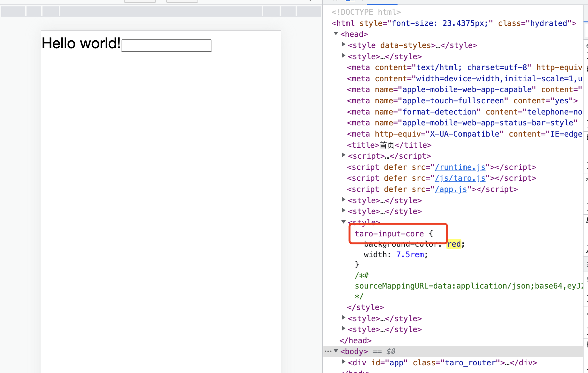Open the /runtime.js script link
The width and height of the screenshot is (588, 373).
pos(460,167)
